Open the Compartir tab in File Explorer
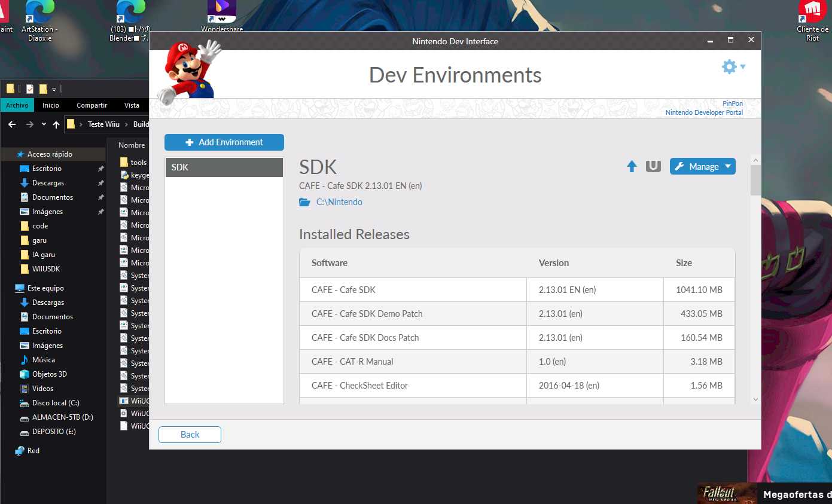The image size is (832, 504). [x=92, y=105]
